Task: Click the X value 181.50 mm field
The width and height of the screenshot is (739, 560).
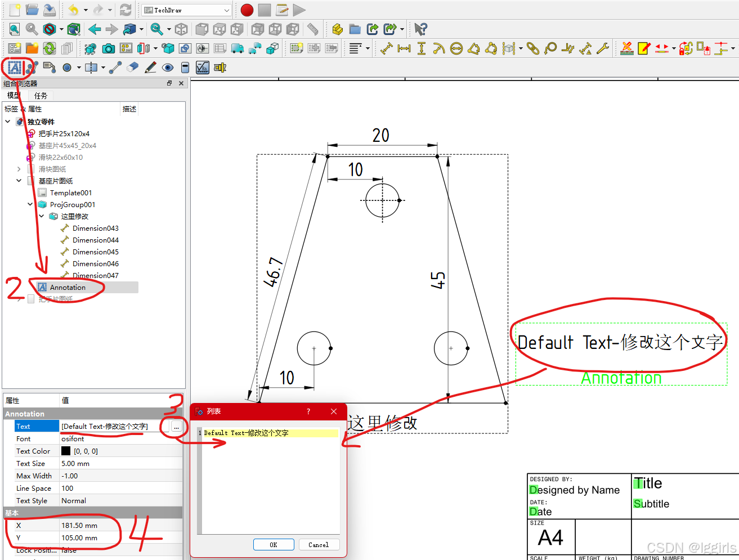Action: point(120,525)
